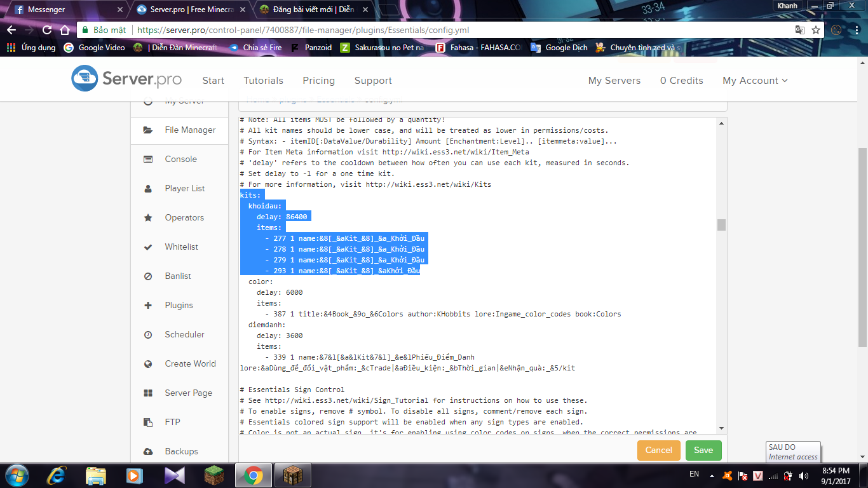This screenshot has width=868, height=488.
Task: Open Player List person icon
Action: coord(148,189)
